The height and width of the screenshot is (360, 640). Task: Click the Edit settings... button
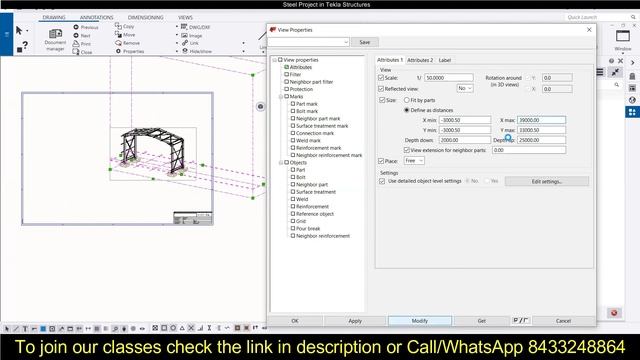click(547, 181)
